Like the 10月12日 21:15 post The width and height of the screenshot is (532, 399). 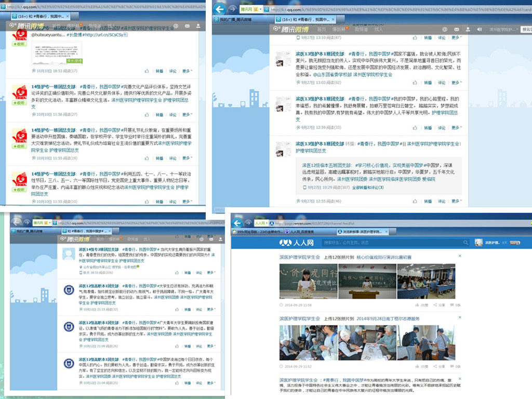(177, 310)
